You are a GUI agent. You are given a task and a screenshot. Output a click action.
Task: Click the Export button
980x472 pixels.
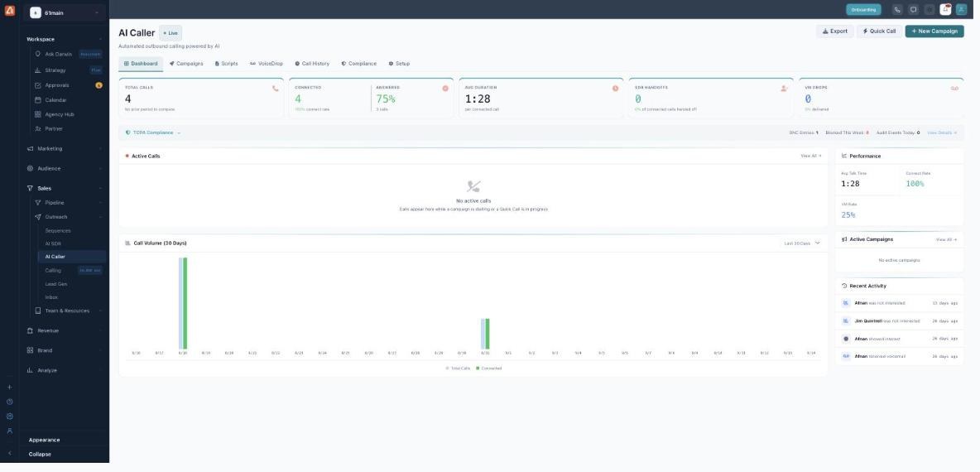[x=835, y=31]
